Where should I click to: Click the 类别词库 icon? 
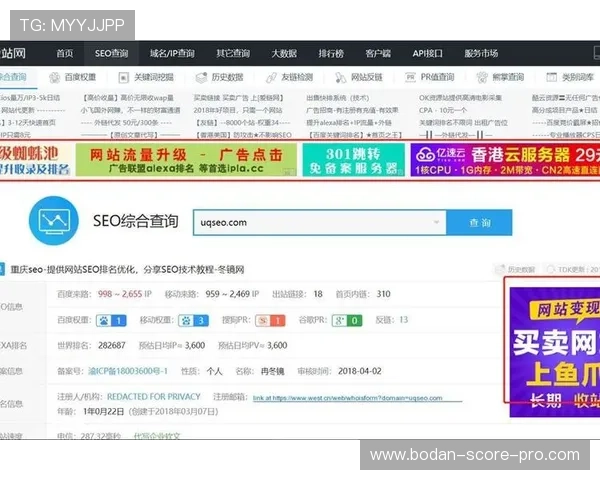point(551,78)
